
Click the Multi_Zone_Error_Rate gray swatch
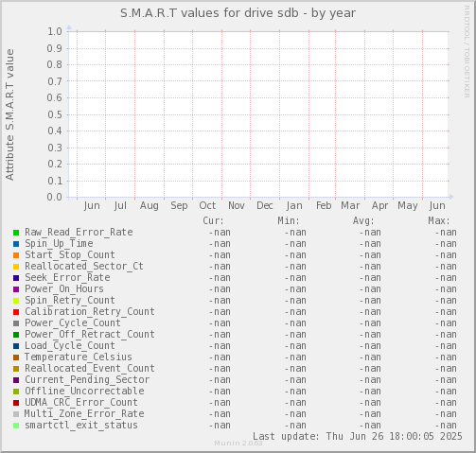coord(16,414)
